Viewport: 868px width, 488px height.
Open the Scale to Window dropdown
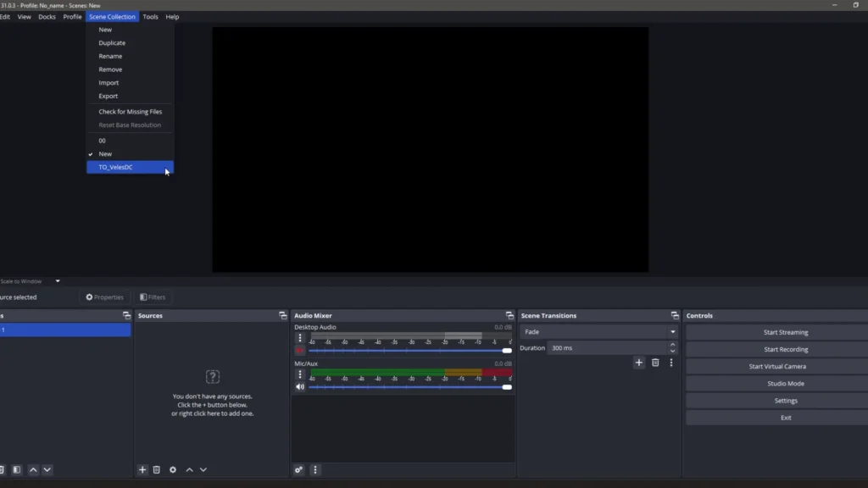tap(57, 280)
